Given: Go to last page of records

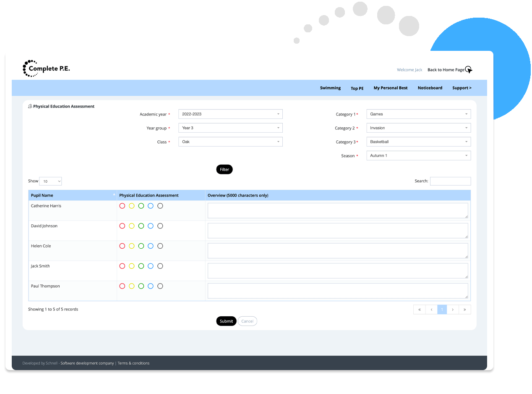Looking at the screenshot, I should click(x=465, y=310).
